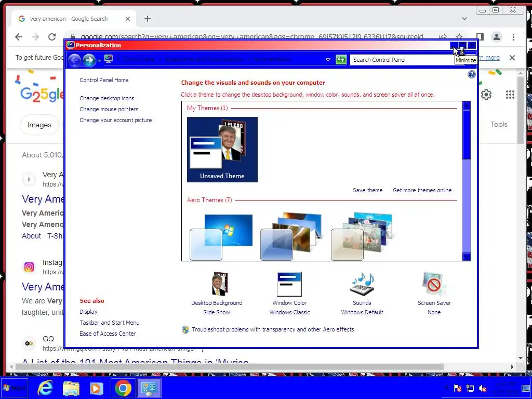
Task: Expand the address bar history dropdown
Action: 328,60
